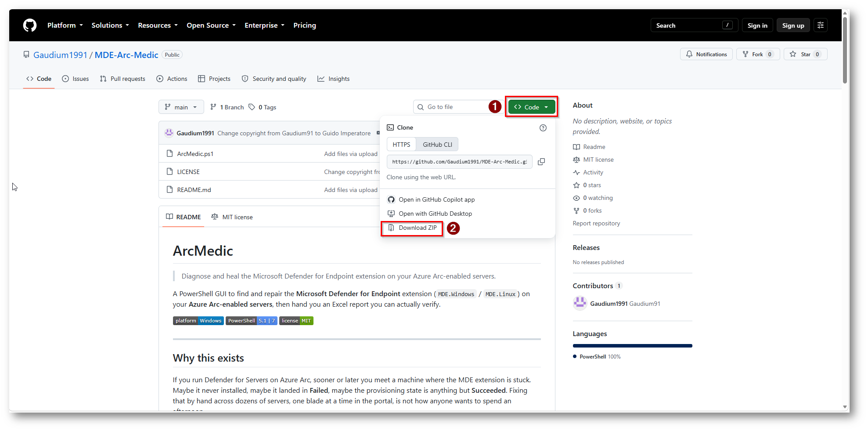Image resolution: width=868 pixels, height=431 pixels.
Task: Expand the Enterprise menu
Action: [264, 25]
